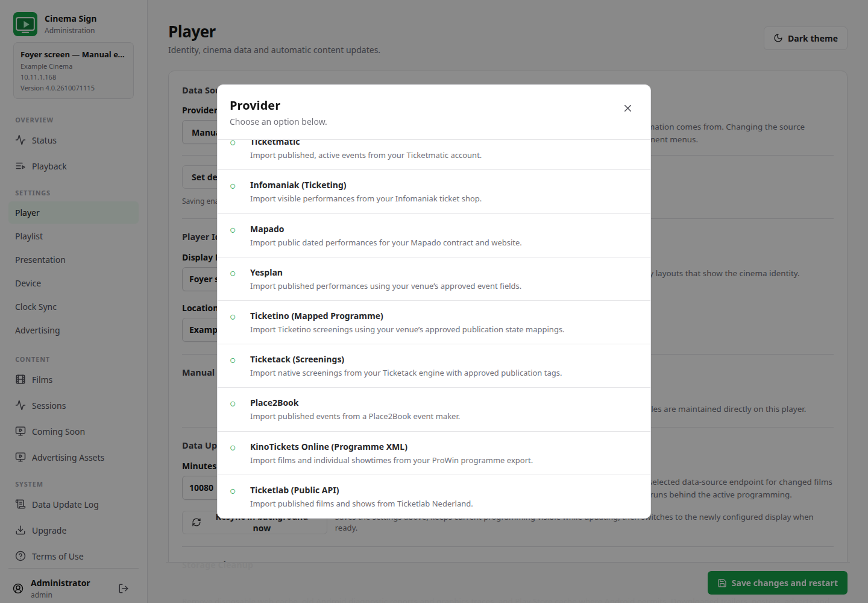Choose the KinoTickets Online (Programme XML) provider
Image resolution: width=868 pixels, height=603 pixels.
(434, 453)
